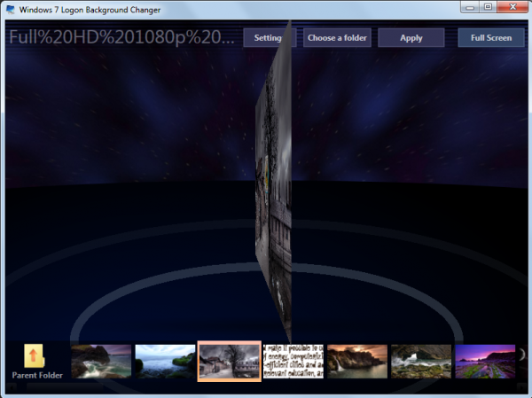Click the Full%20HD%201080p filename title text

121,37
